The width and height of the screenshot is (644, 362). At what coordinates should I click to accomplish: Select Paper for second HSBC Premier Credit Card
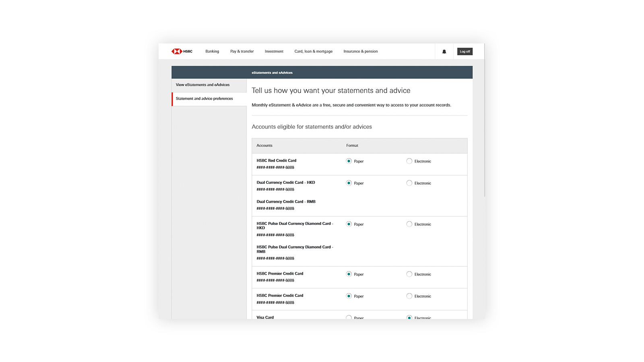pyautogui.click(x=349, y=296)
